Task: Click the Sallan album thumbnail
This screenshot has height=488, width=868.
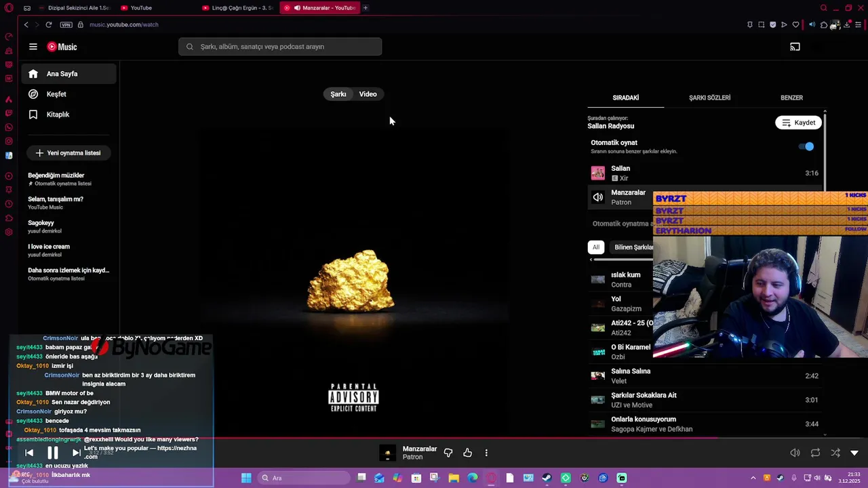Action: tap(597, 174)
